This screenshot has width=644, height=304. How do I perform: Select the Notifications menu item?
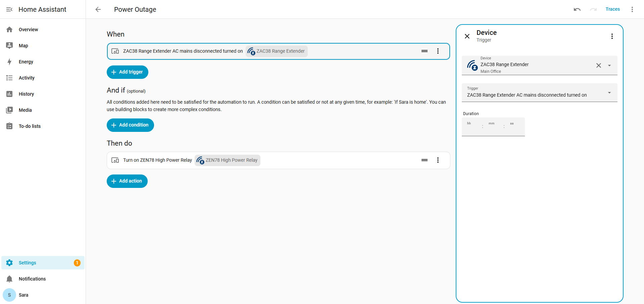click(43, 279)
